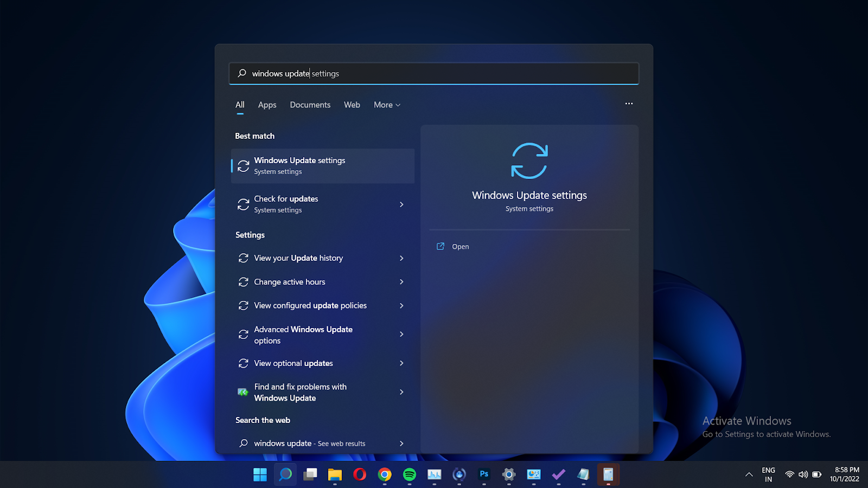868x488 pixels.
Task: Open the three-dot more options menu
Action: pos(629,104)
